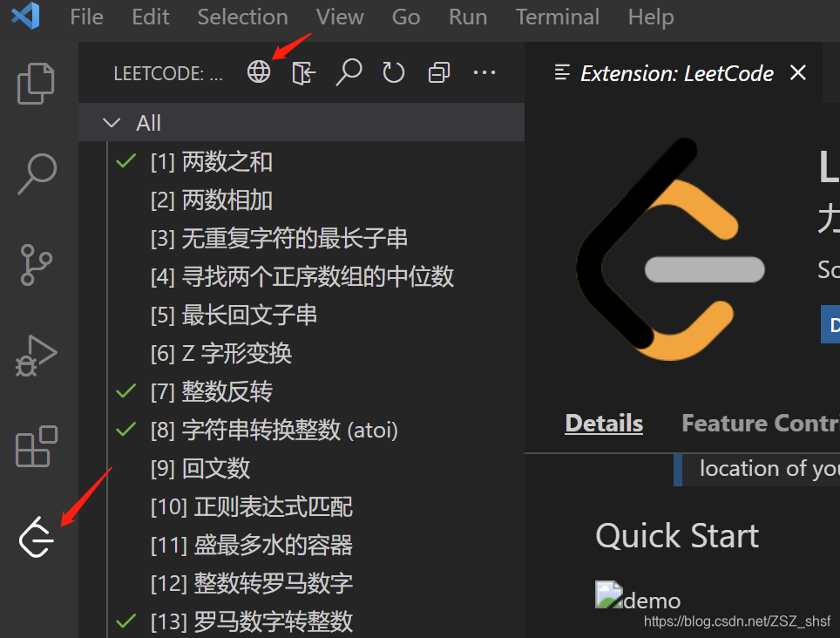Open the Search view in activity bar
840x638 pixels.
point(37,173)
